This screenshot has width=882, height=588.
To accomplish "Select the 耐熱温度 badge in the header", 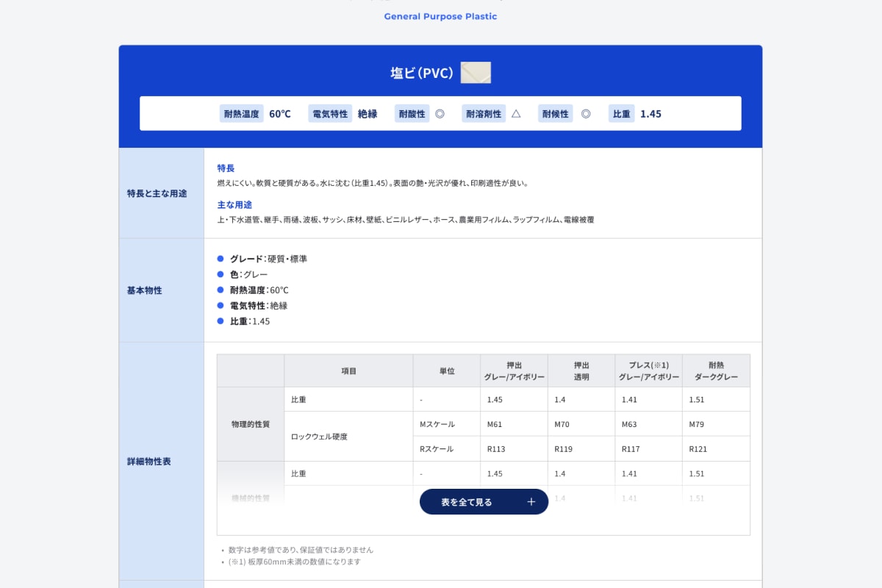I will (242, 114).
